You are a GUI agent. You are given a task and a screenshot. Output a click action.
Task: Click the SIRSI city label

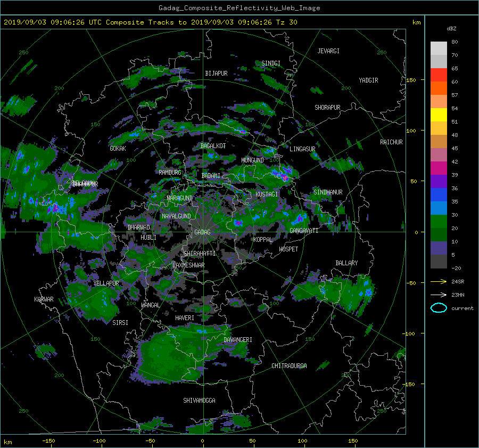click(x=120, y=323)
